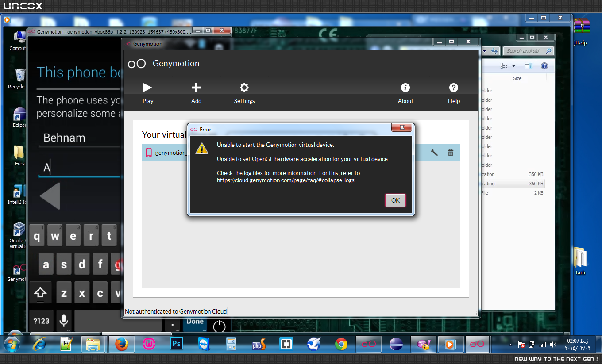Open the Genymotion desktop shortcut

tap(17, 273)
